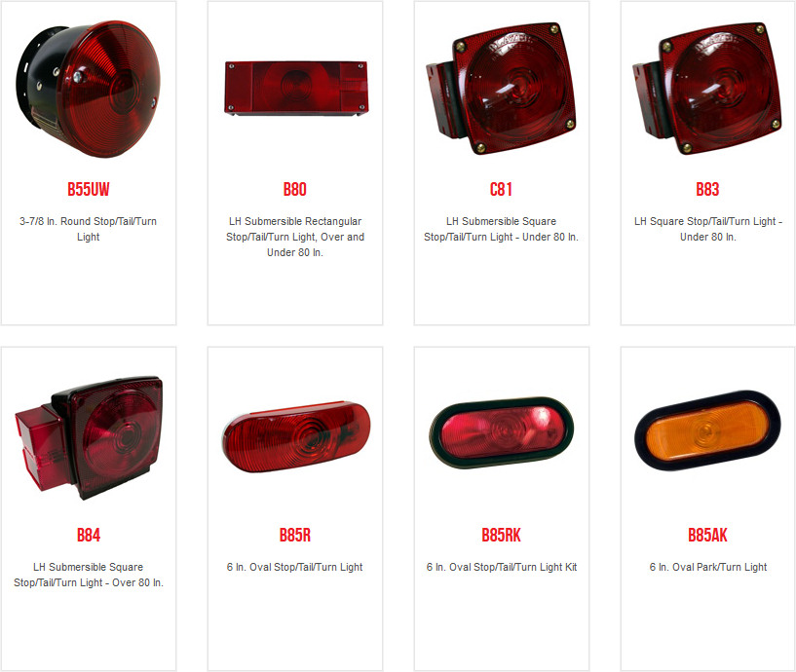Select the '3-7/8 In. Round Stop/Tail/Turn Light' description
The image size is (796, 672).
click(x=89, y=229)
